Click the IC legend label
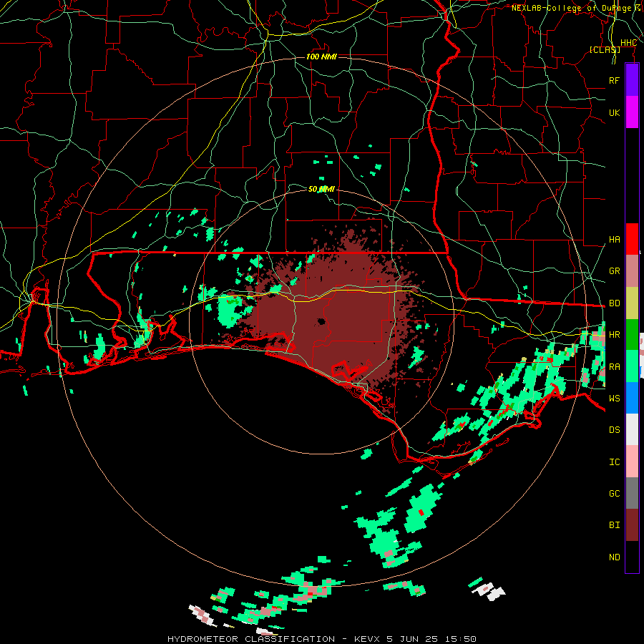 [x=614, y=462]
